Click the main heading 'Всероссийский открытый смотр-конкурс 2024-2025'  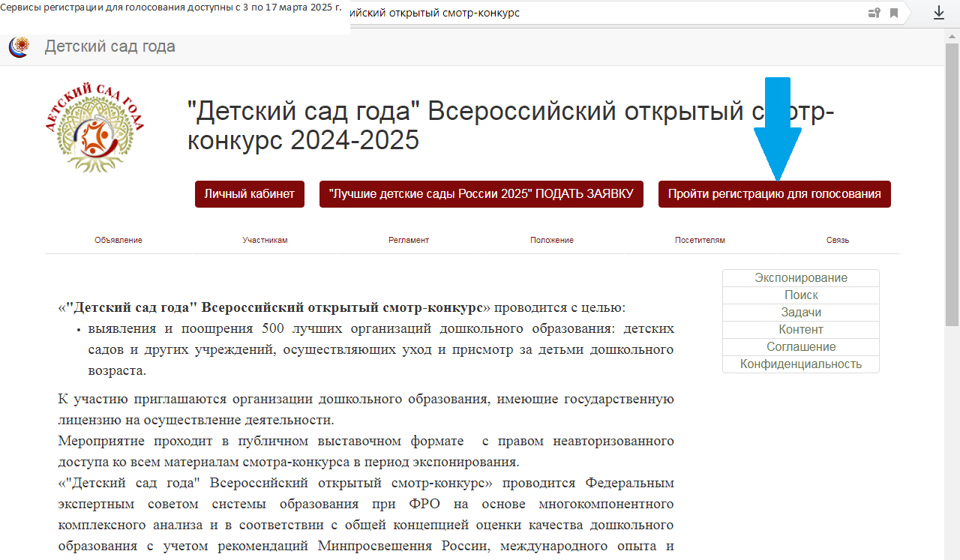tap(510, 125)
